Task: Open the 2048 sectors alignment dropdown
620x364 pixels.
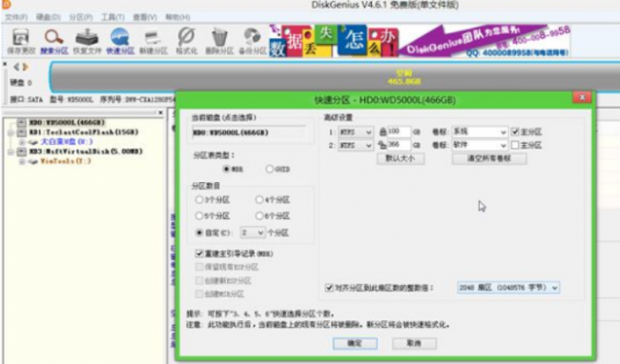Action: (508, 288)
